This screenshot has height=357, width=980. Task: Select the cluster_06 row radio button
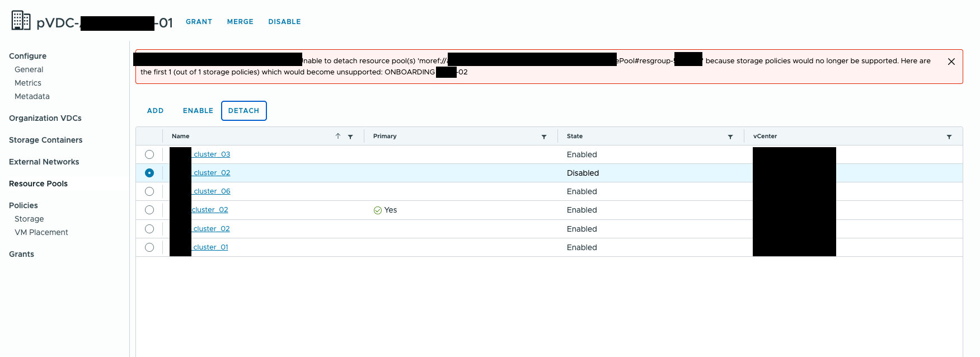pos(149,191)
